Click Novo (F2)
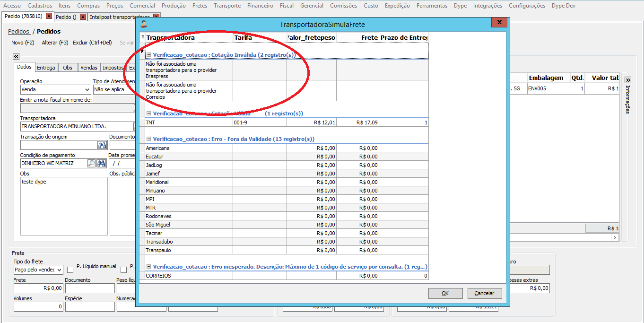The height and width of the screenshot is (323, 644). pos(23,43)
